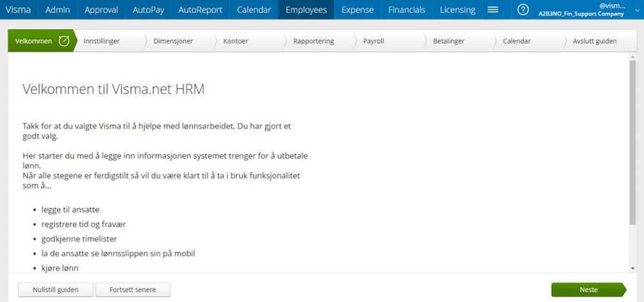The height and width of the screenshot is (302, 644).
Task: Open the help question mark icon
Action: 522,10
